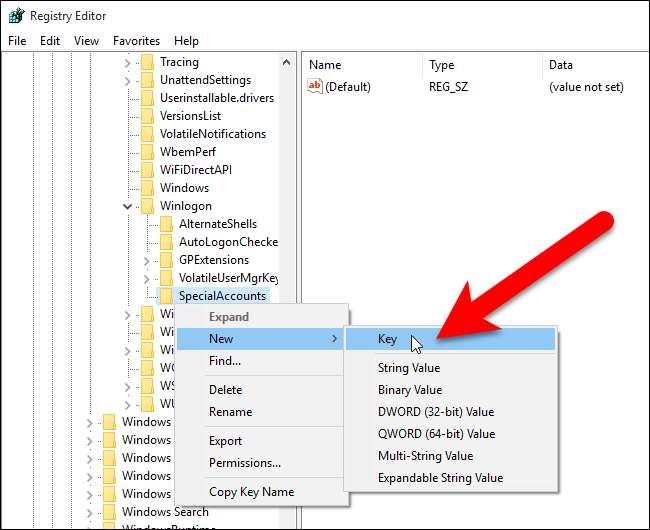Open the View menu
The height and width of the screenshot is (530, 650).
(87, 41)
